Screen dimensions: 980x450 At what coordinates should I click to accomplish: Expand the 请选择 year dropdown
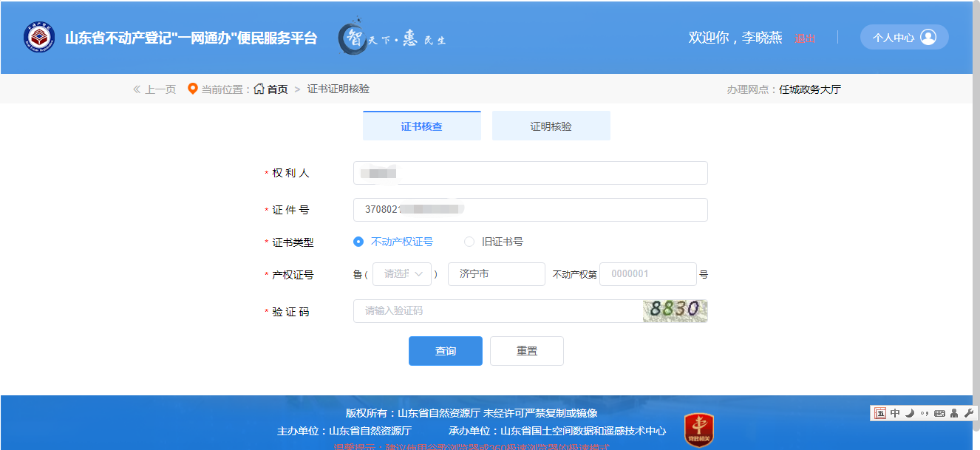[x=403, y=274]
